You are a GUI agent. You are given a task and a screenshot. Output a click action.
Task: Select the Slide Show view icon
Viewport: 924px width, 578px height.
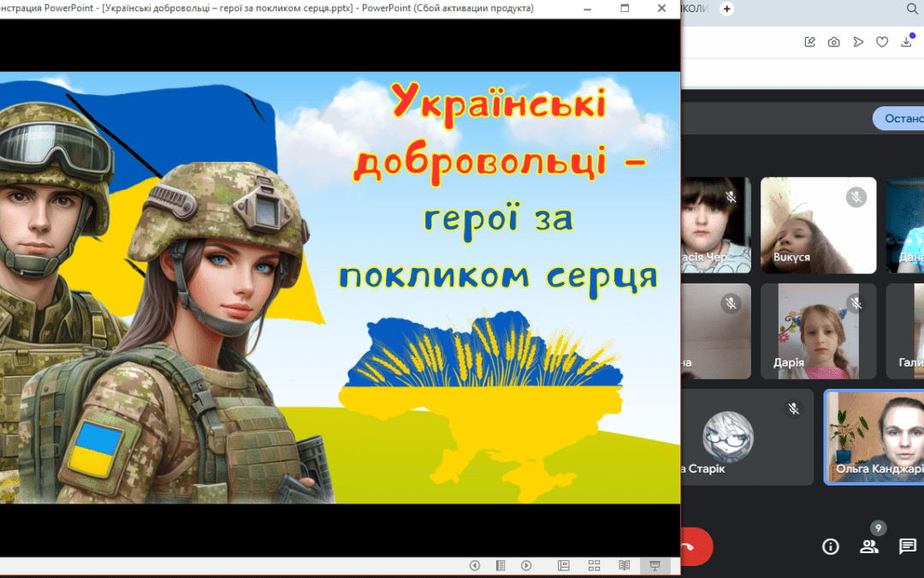click(654, 566)
